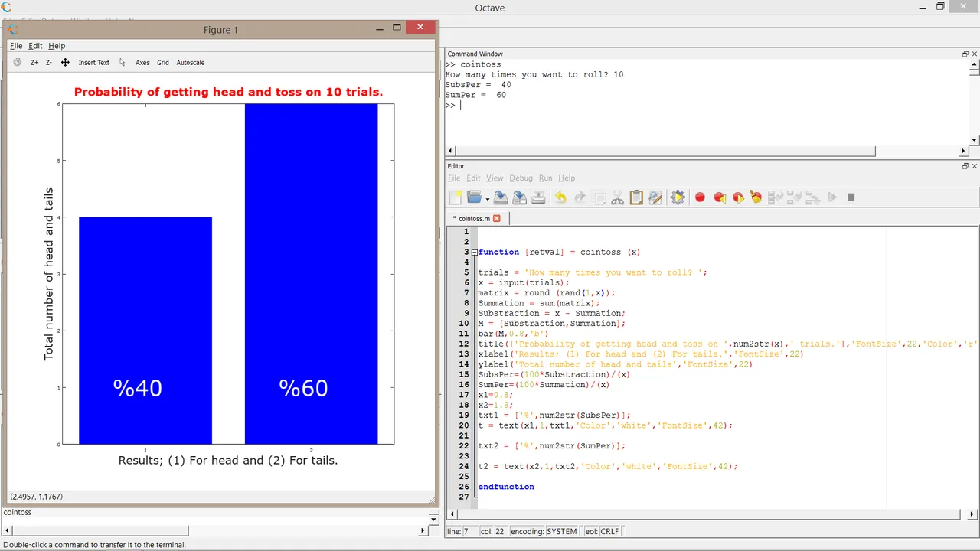Click the Redo arrow in Editor toolbar
The image size is (980, 551).
(580, 197)
